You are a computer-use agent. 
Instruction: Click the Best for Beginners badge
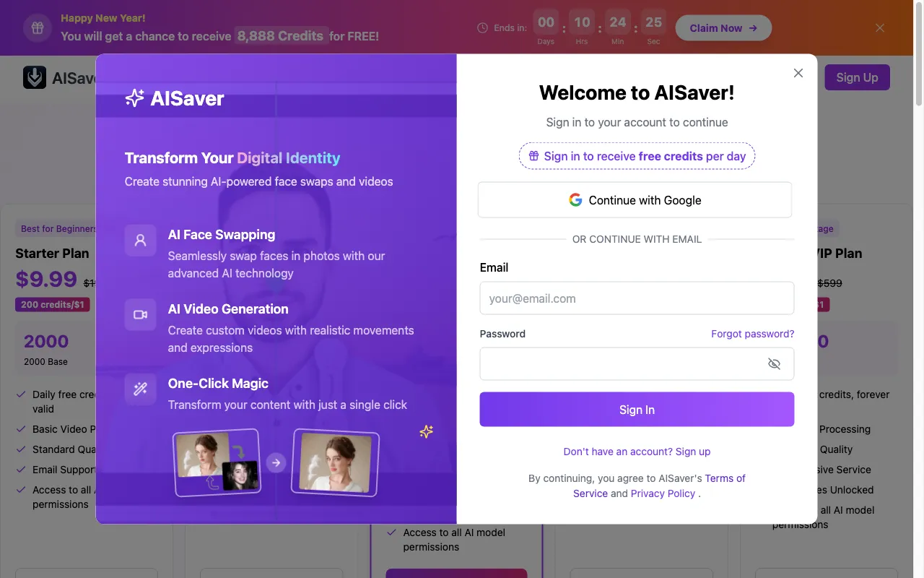pyautogui.click(x=56, y=229)
